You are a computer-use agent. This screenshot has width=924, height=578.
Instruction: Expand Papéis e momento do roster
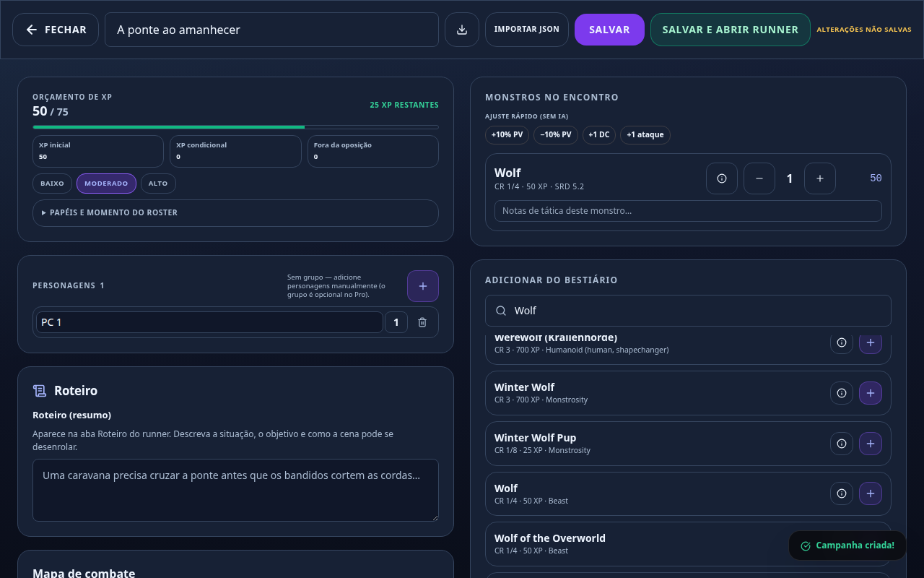click(x=235, y=213)
